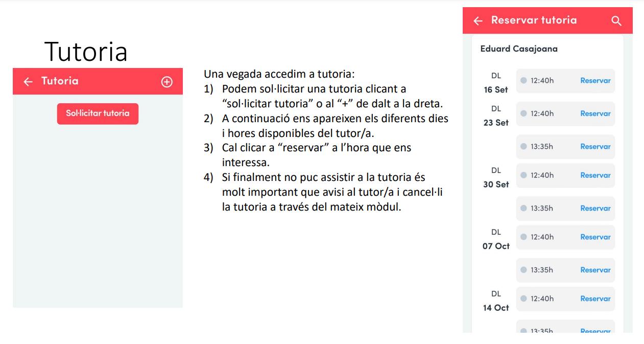Click the gray dot for 14 Oct 12:40h

523,299
